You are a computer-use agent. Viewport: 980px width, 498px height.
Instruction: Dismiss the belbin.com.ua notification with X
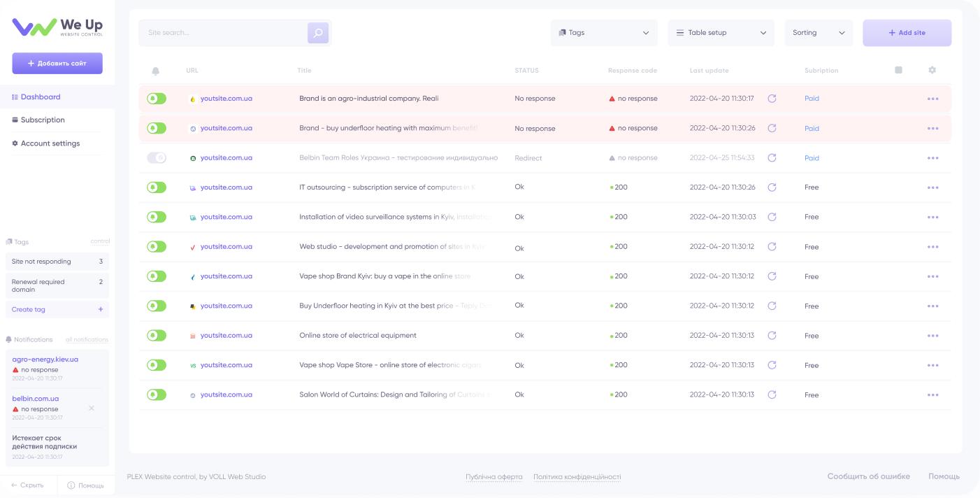92,408
